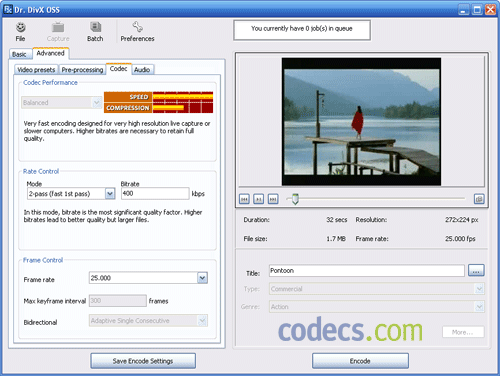Click the browse button next to Title
This screenshot has height=376, width=500.
point(476,270)
